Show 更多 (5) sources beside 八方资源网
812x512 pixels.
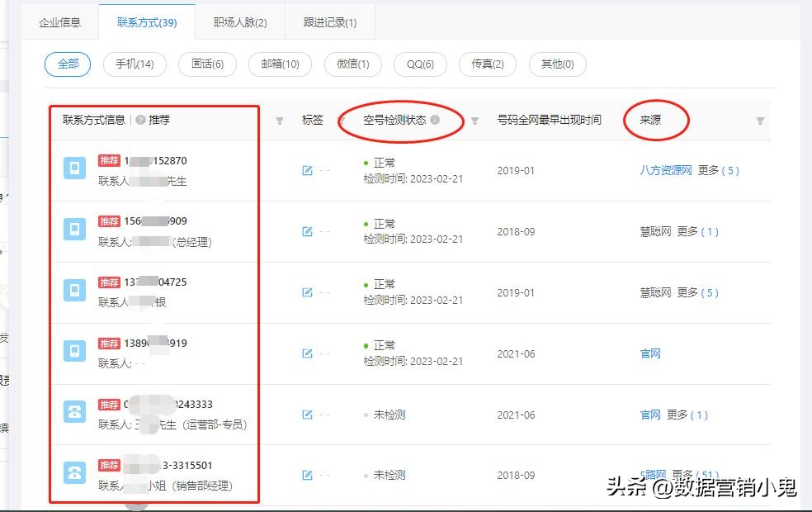pyautogui.click(x=718, y=170)
